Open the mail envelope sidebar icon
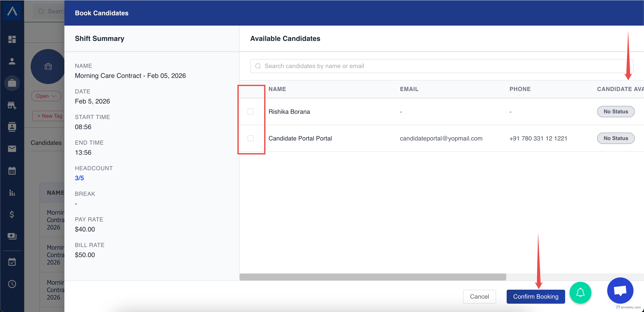Image resolution: width=644 pixels, height=312 pixels. (x=12, y=149)
